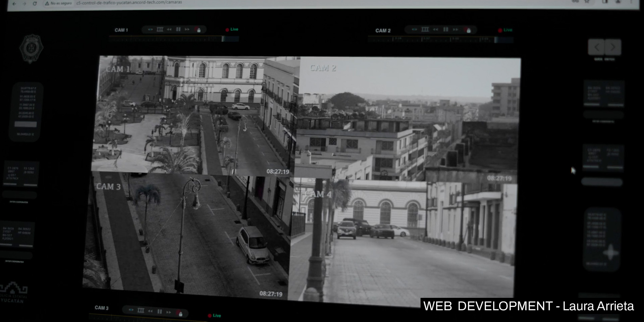This screenshot has width=644, height=322.
Task: Rewind the CAM 1 footage
Action: (169, 30)
